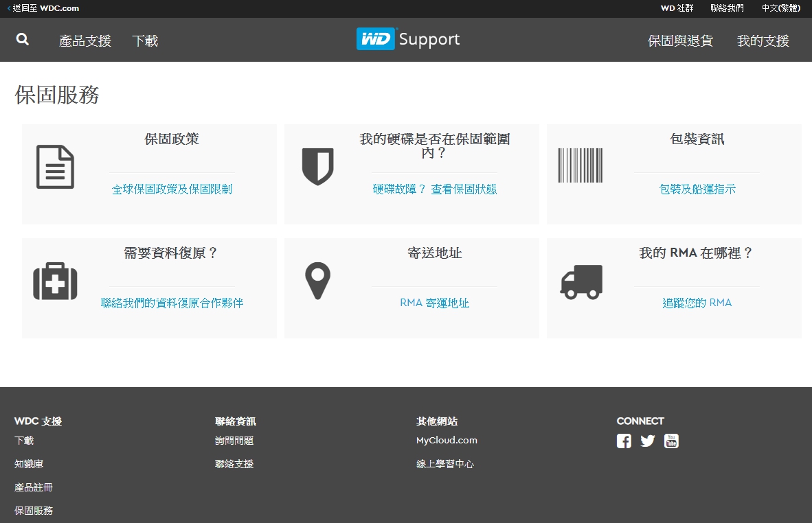Click 聯絡我們 in top bar

[727, 8]
